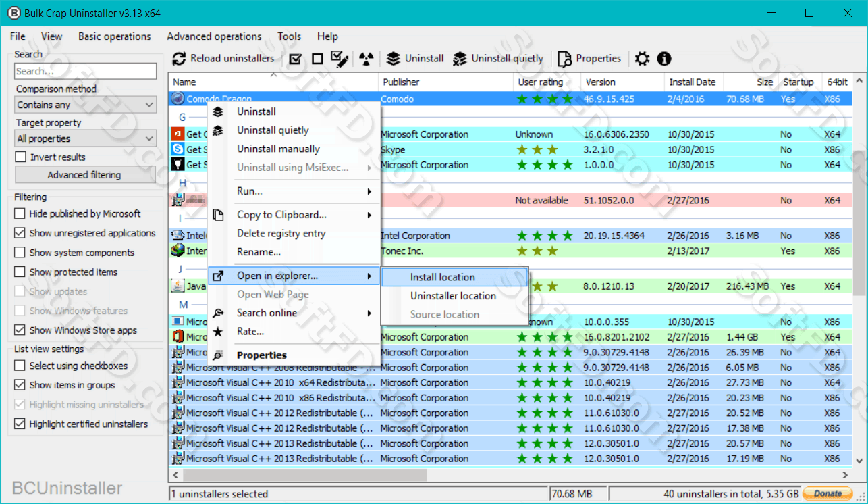868x504 pixels.
Task: Click the vertical scrollbar down arrow
Action: click(x=859, y=461)
